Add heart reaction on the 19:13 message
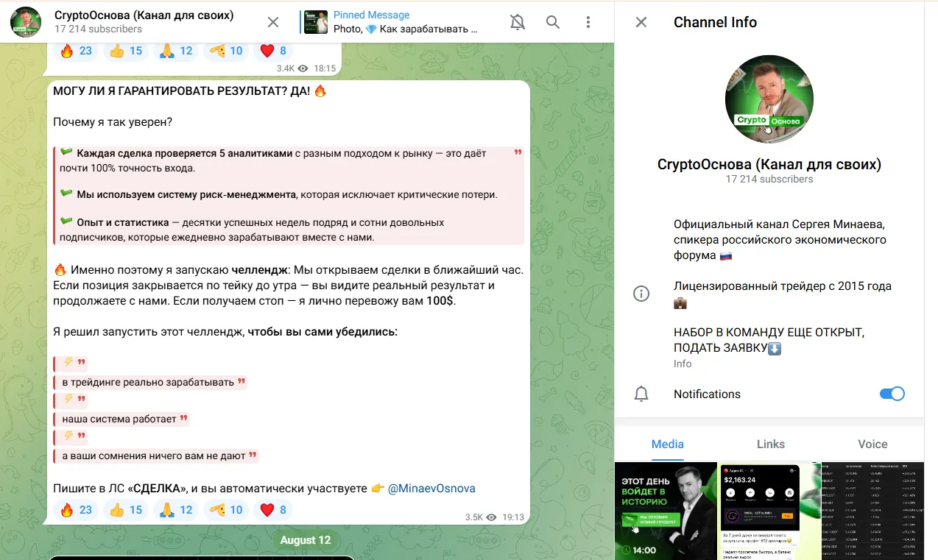 (x=273, y=509)
